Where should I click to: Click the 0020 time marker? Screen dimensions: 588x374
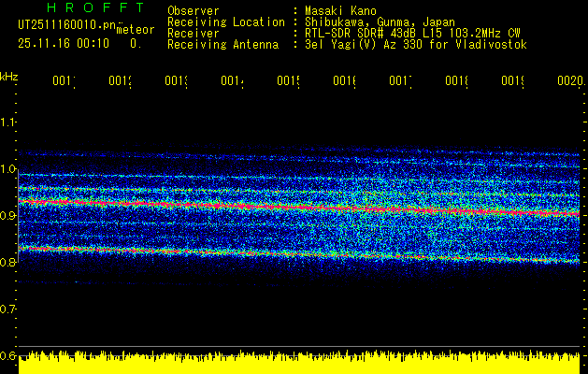(x=570, y=81)
